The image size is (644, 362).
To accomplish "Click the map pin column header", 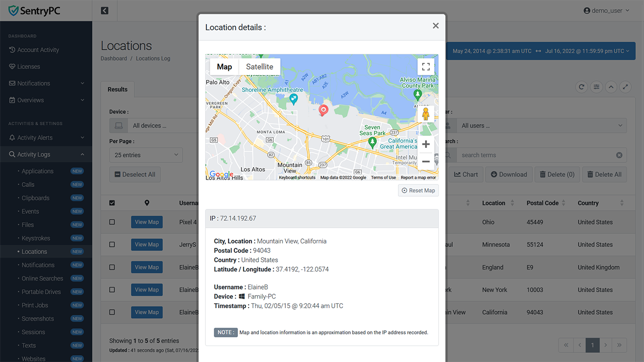I will click(147, 203).
